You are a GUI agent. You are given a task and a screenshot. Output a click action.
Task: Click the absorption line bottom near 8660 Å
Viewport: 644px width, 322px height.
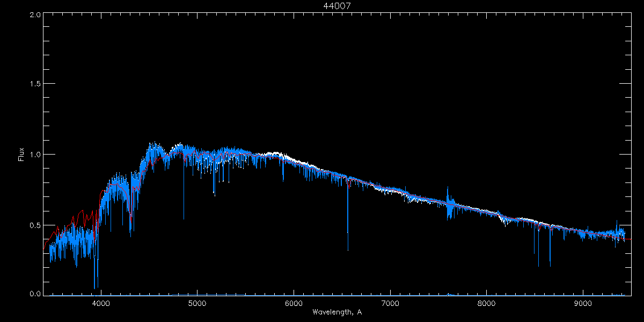(550, 265)
